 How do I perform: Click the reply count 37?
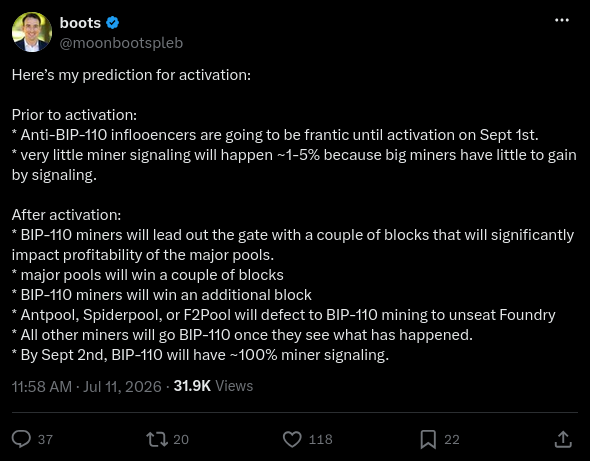pos(46,440)
